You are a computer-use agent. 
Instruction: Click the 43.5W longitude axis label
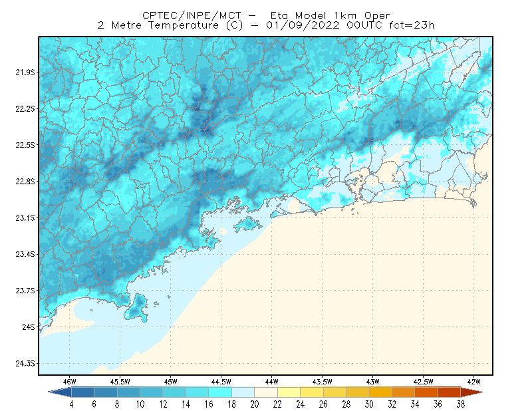pos(322,382)
